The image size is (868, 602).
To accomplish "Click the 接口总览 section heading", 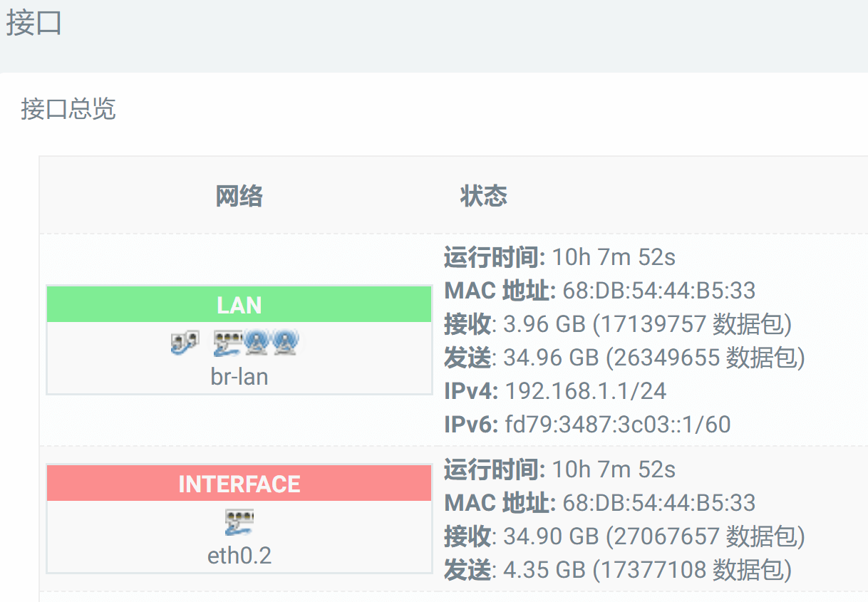I will click(68, 109).
